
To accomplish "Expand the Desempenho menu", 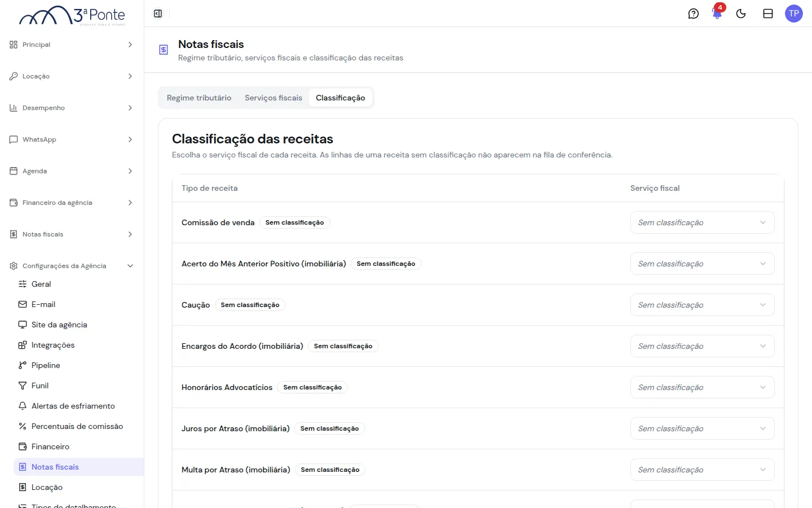I will pos(72,108).
